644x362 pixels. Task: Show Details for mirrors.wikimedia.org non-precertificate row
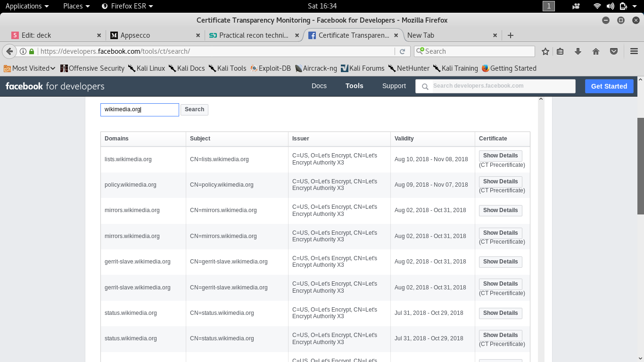[x=500, y=210]
